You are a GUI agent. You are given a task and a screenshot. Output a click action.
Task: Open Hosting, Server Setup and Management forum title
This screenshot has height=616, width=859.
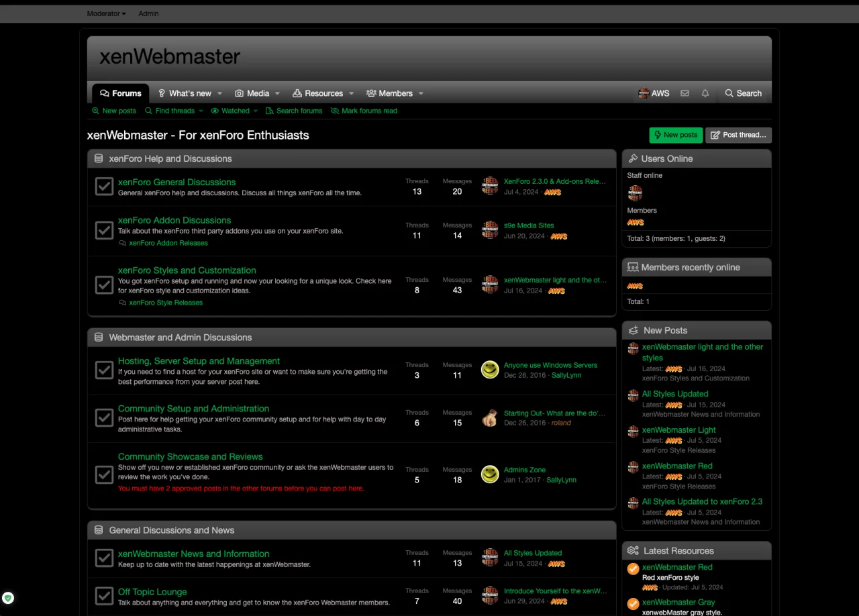point(199,361)
